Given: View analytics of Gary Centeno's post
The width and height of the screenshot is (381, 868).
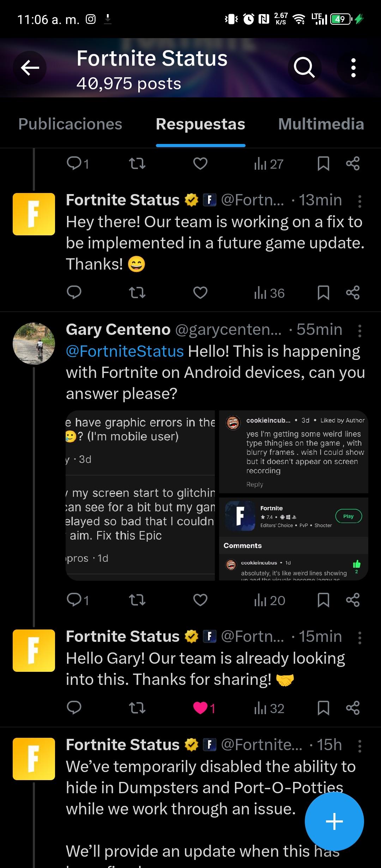Looking at the screenshot, I should click(270, 600).
